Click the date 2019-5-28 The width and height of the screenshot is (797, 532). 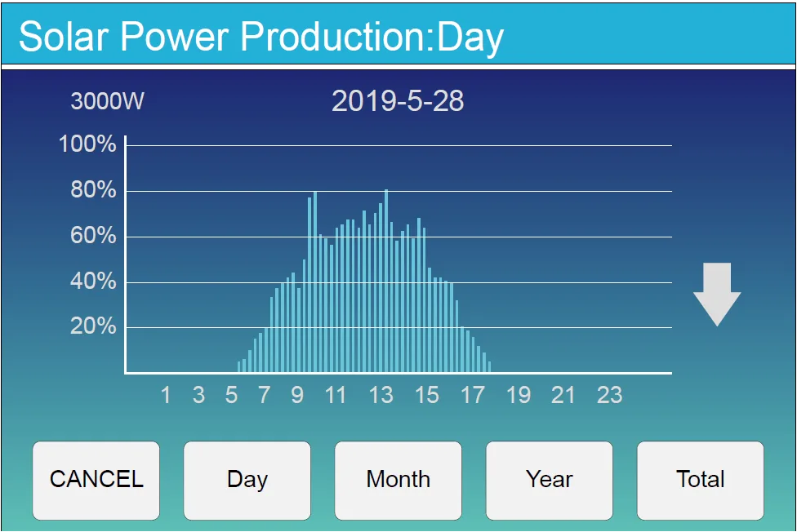(x=398, y=101)
